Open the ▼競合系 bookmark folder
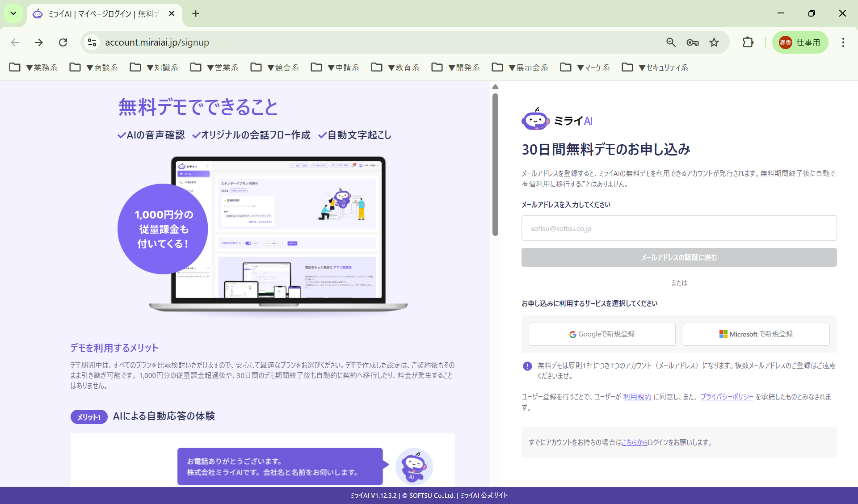The height and width of the screenshot is (504, 858). 275,67
